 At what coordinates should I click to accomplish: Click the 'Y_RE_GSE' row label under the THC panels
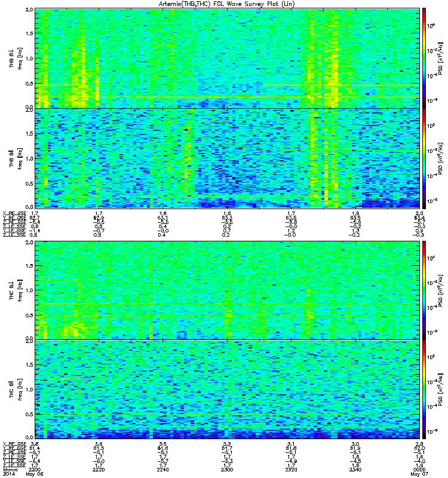tap(14, 448)
